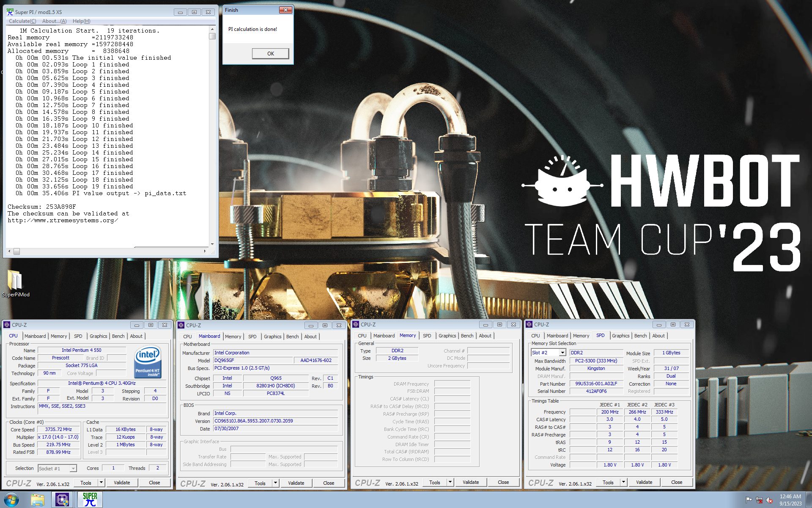Click the processor name Intel Pentium 4 550
Viewport: 812px width, 508px height.
point(82,350)
